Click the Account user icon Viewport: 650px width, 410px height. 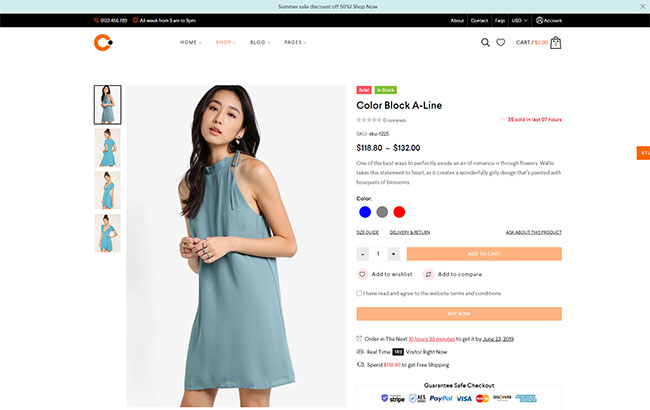tap(539, 20)
